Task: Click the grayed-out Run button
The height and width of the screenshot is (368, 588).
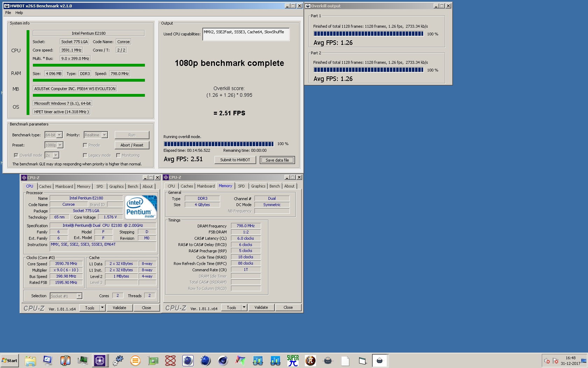Action: pyautogui.click(x=132, y=135)
